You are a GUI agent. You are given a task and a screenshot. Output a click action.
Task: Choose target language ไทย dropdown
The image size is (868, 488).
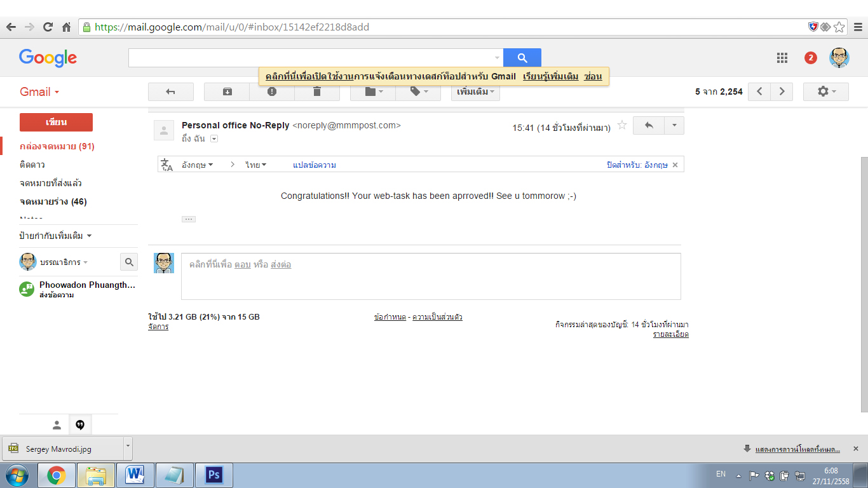point(256,165)
